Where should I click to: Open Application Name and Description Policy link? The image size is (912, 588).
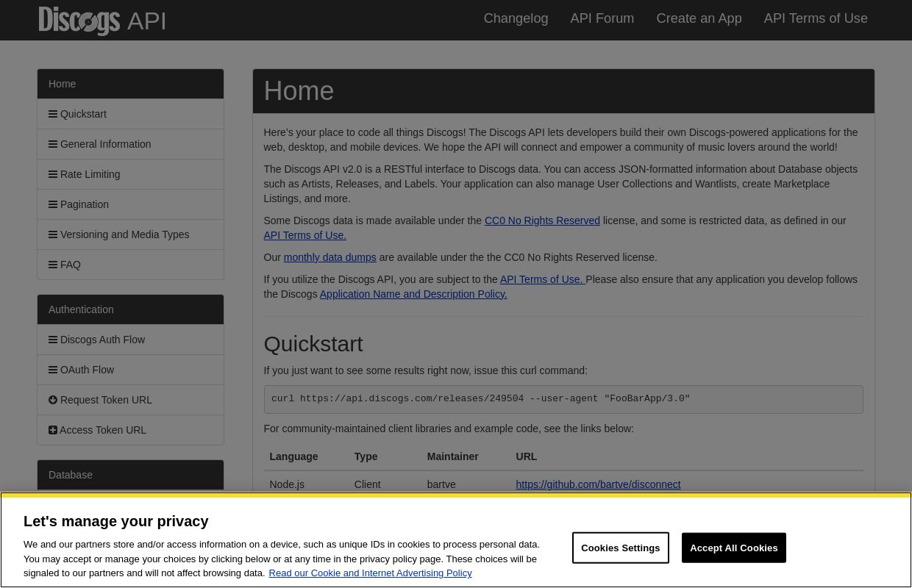tap(413, 294)
